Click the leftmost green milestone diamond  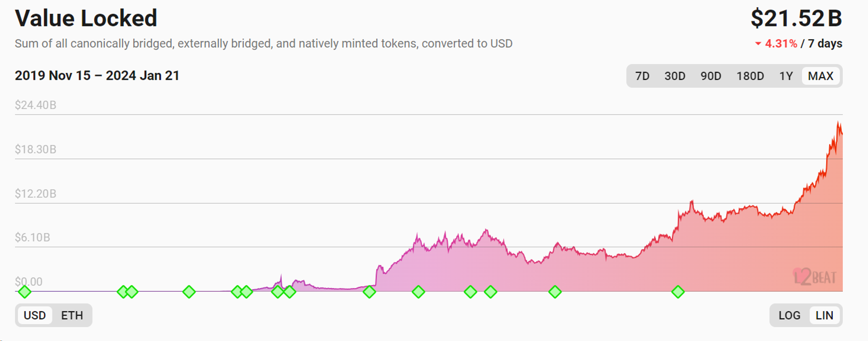click(x=25, y=292)
